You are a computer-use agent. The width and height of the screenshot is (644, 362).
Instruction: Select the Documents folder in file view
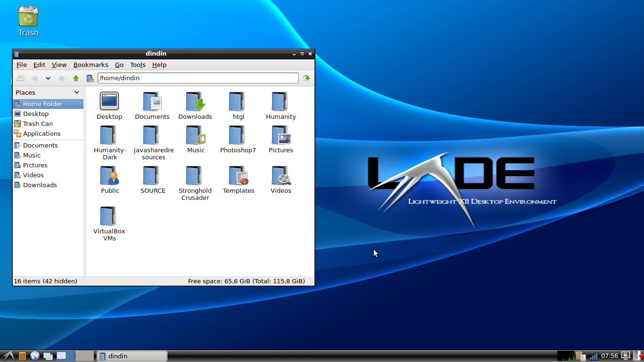(x=152, y=106)
